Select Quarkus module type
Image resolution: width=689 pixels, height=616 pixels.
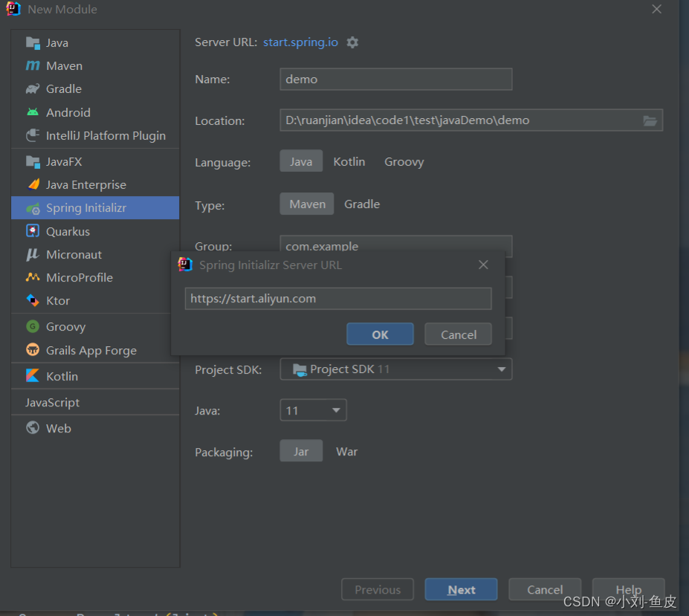[95, 232]
